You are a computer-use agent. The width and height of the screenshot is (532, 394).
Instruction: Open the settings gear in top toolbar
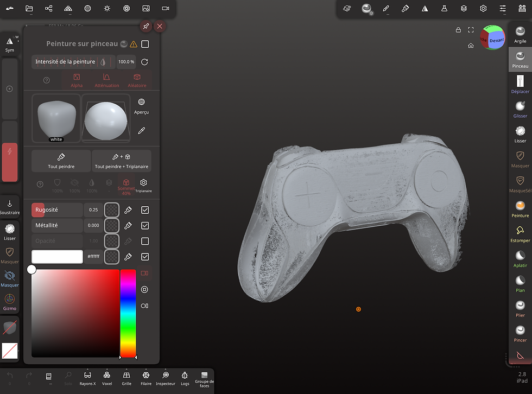[483, 9]
